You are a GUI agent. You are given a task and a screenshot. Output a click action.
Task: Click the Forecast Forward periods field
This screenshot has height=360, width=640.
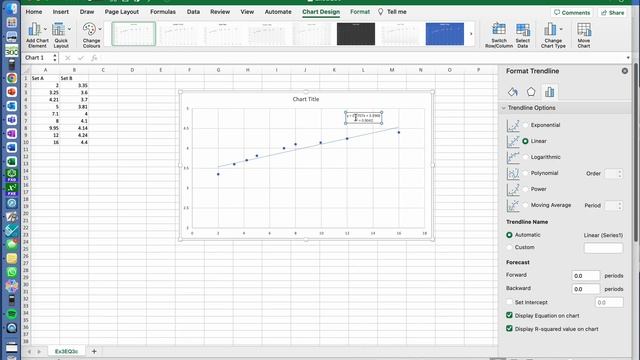(586, 276)
